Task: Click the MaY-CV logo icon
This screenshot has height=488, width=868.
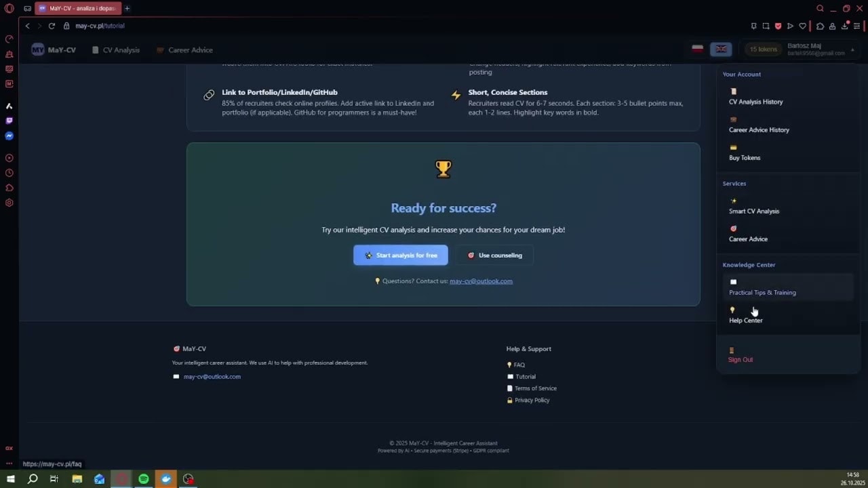Action: (x=38, y=49)
